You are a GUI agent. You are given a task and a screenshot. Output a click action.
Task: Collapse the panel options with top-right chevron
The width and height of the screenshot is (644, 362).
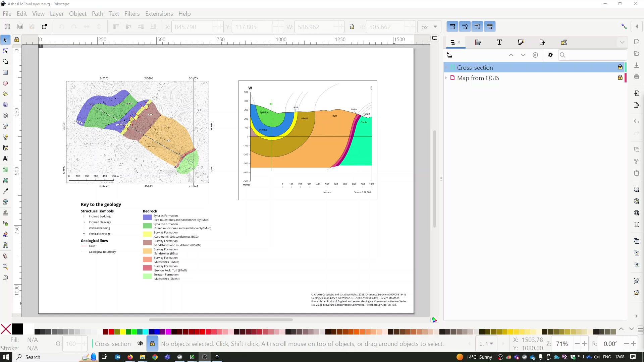click(623, 42)
